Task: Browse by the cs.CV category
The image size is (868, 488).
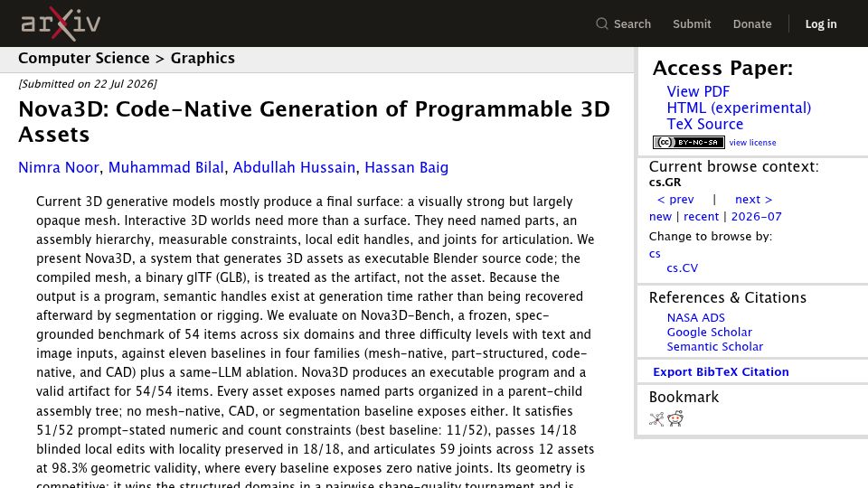Action: point(682,267)
